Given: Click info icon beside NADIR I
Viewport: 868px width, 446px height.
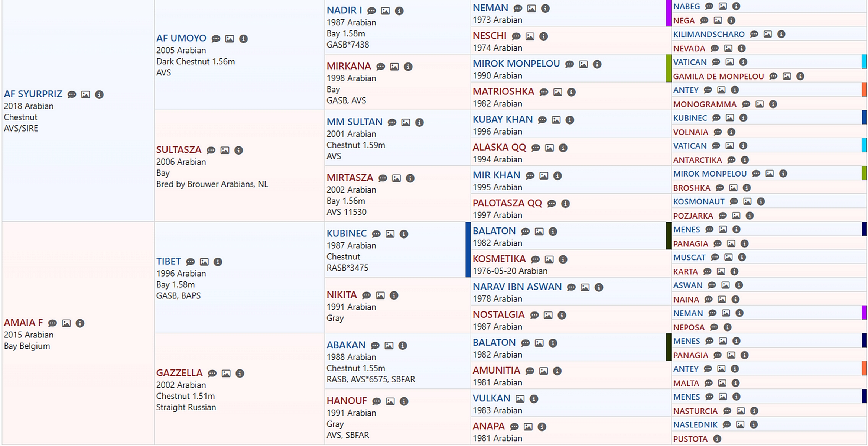Looking at the screenshot, I should [399, 11].
